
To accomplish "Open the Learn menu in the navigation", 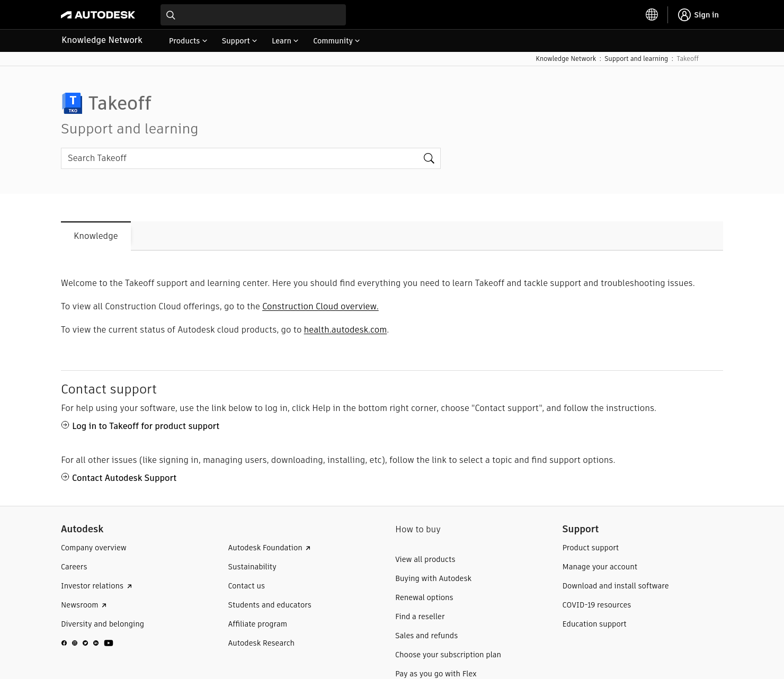I will (284, 41).
